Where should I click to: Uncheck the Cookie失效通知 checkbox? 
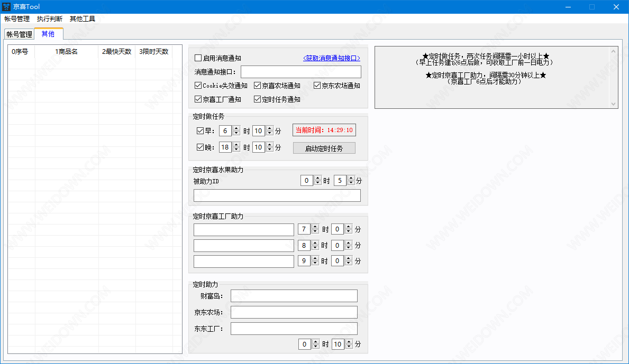point(198,86)
